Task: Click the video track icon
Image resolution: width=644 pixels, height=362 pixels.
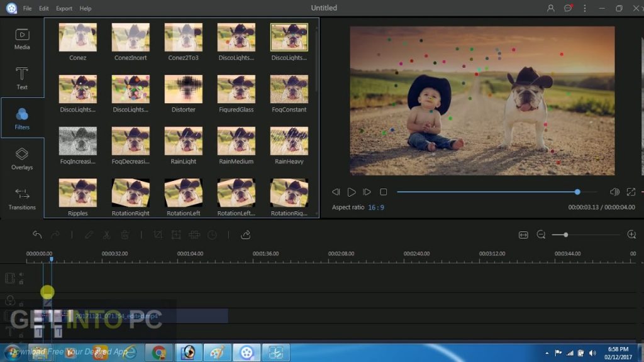Action: (10, 278)
